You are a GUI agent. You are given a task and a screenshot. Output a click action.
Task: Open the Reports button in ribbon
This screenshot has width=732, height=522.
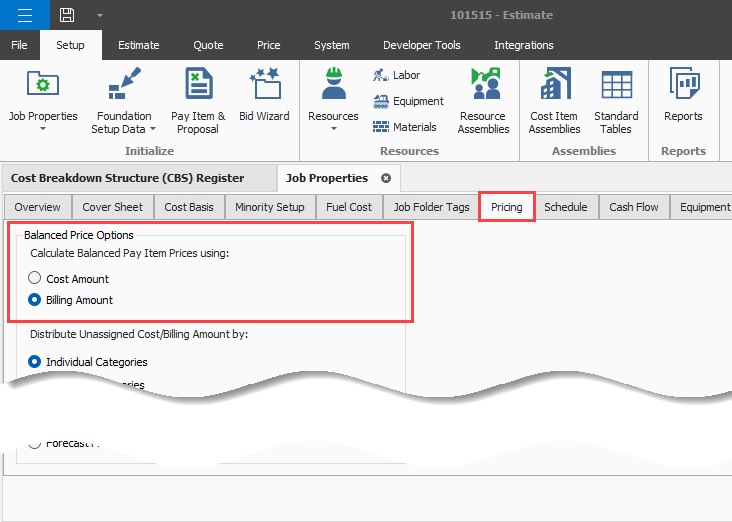tap(683, 100)
